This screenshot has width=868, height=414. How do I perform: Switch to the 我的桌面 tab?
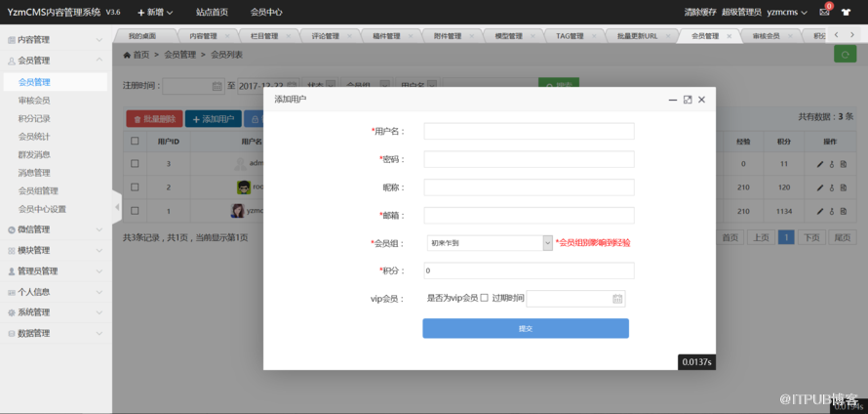coord(142,36)
